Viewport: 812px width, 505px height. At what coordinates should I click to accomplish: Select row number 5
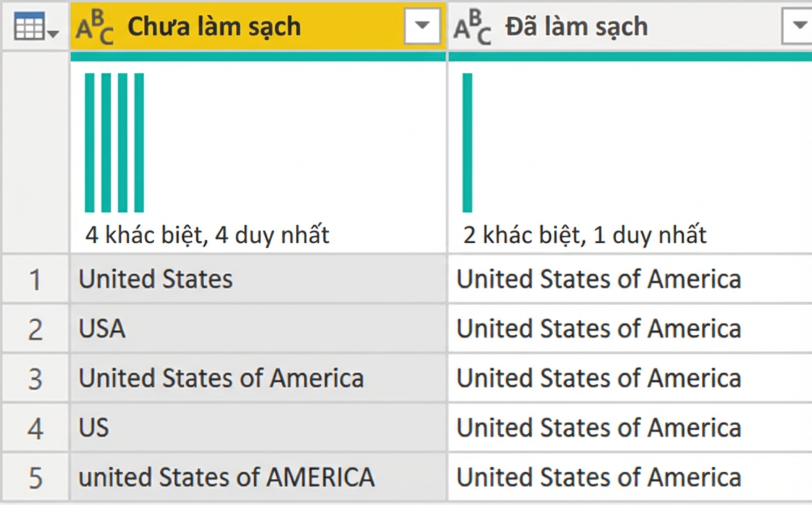[35, 478]
